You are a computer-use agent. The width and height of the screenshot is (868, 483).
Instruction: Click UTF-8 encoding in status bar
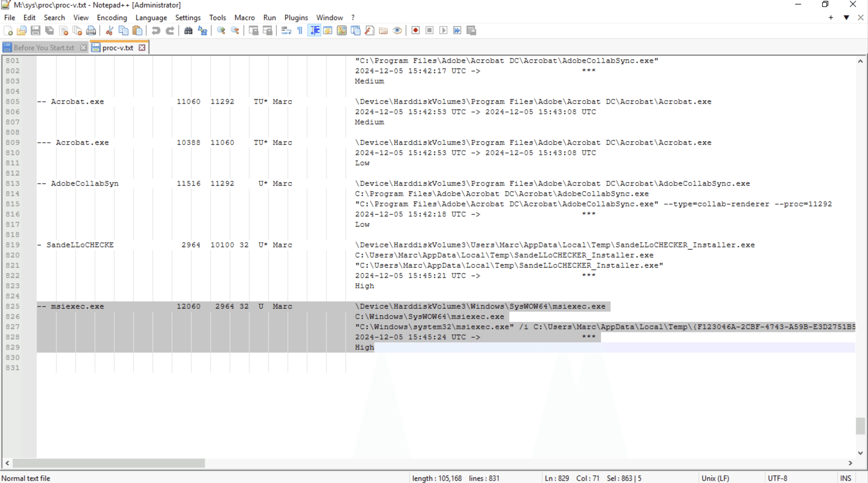(x=777, y=478)
